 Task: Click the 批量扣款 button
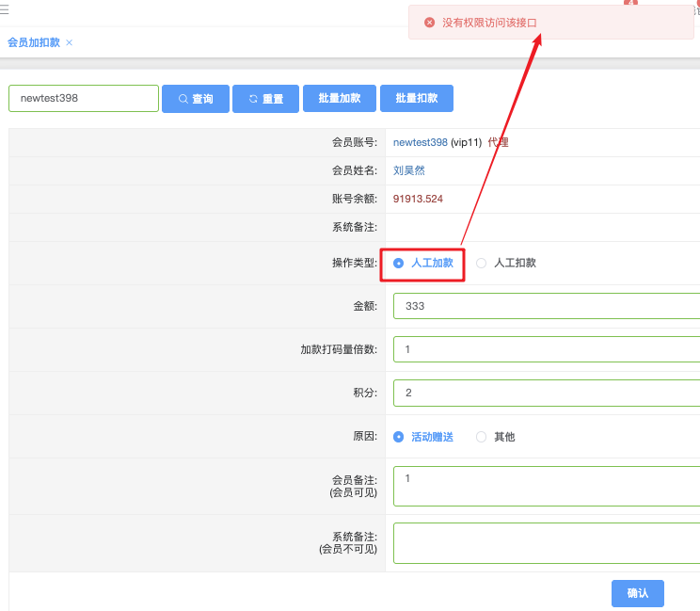416,99
